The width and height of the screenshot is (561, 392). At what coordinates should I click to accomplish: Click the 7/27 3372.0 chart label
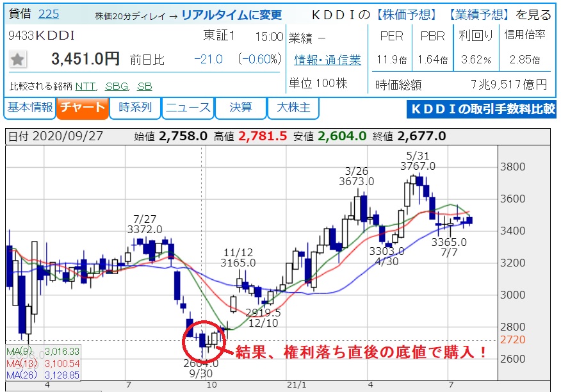click(145, 224)
